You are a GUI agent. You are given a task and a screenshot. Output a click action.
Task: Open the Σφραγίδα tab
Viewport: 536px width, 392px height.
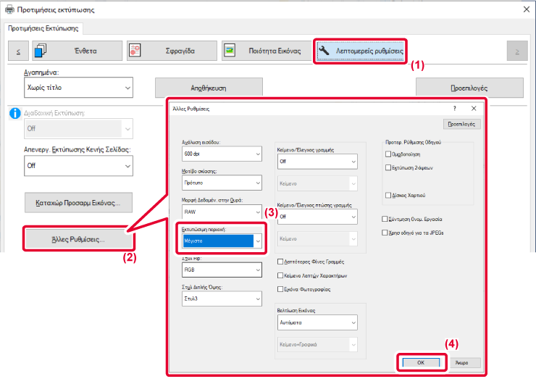[x=172, y=51]
